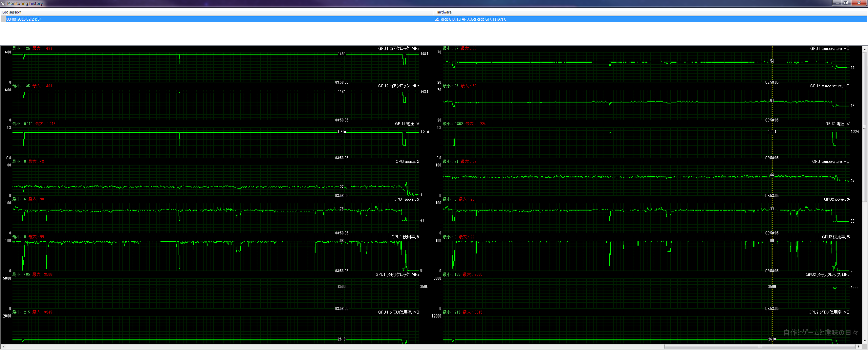Click the horizontal scrollbar left arrow
The height and width of the screenshot is (350, 868).
(x=3, y=347)
